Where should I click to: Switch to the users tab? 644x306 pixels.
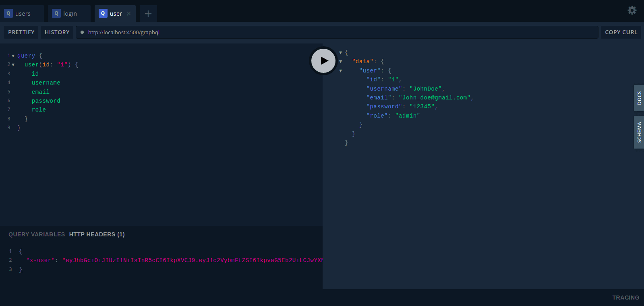click(22, 14)
